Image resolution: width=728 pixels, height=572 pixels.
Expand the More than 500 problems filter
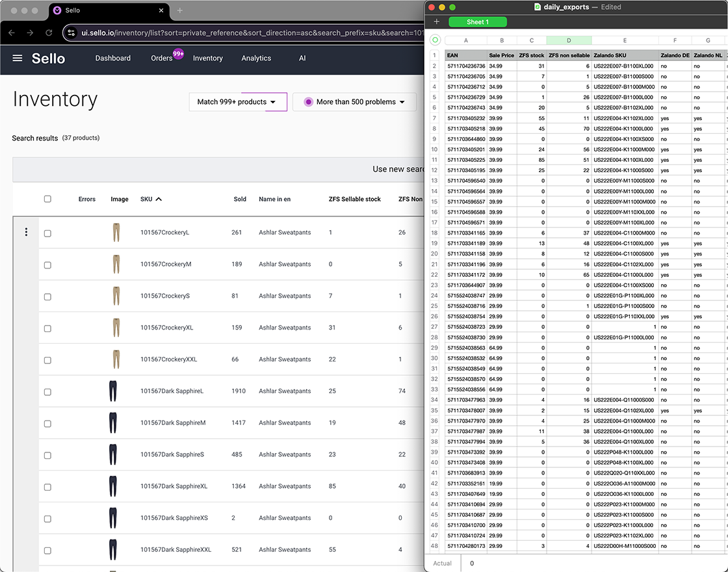[x=354, y=102]
